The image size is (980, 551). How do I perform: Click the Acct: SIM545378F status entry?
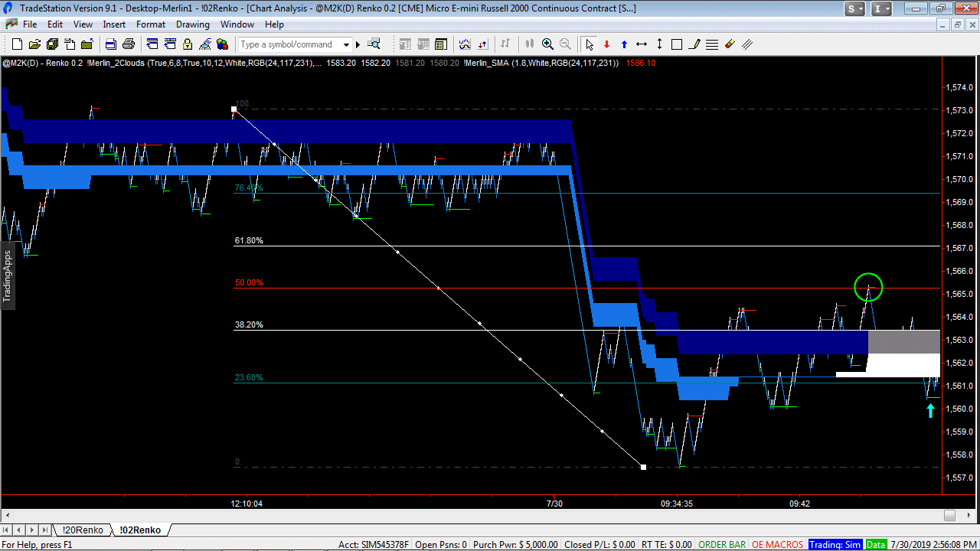click(x=374, y=545)
